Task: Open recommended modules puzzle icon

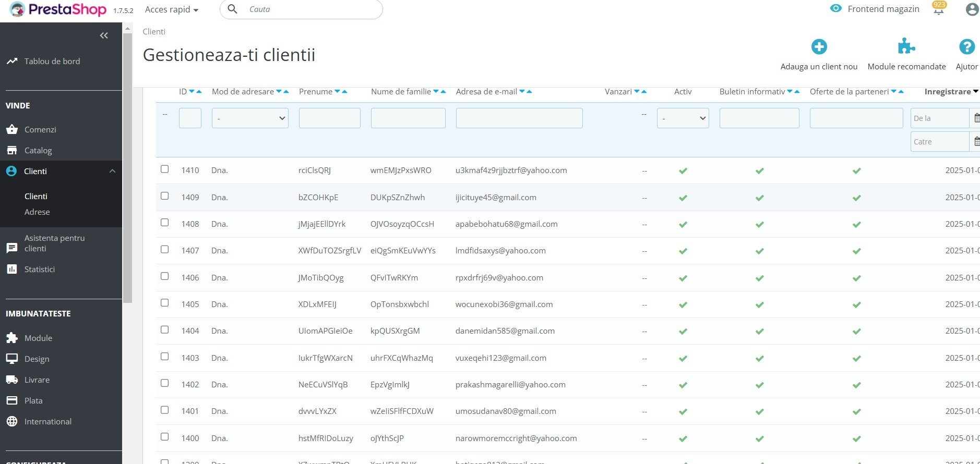Action: [906, 47]
